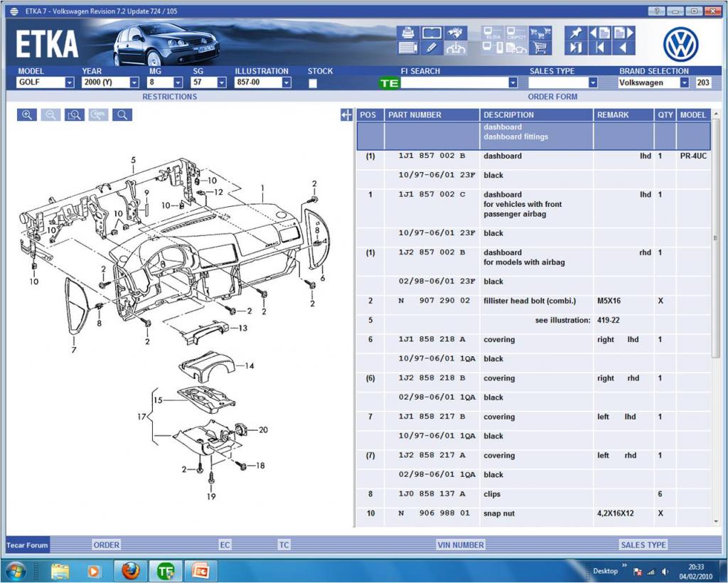728x583 pixels.
Task: Click the monitor-to-tower icon below ELSA
Action: [493, 48]
